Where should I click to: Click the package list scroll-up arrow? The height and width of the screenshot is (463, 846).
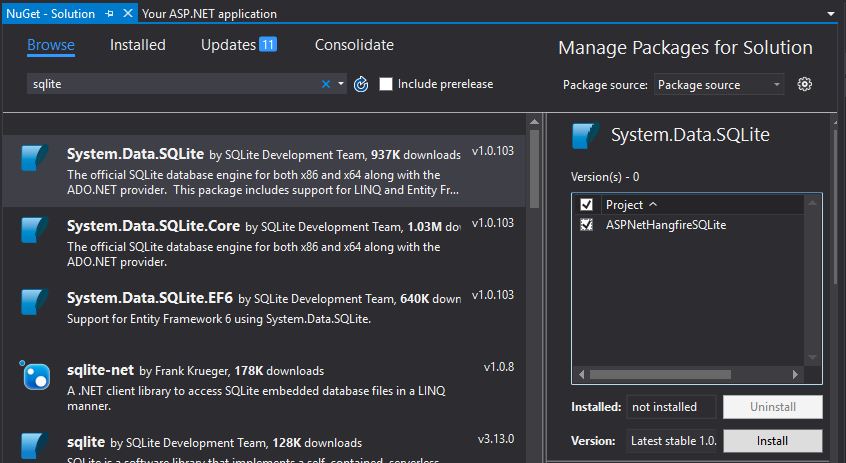click(534, 122)
